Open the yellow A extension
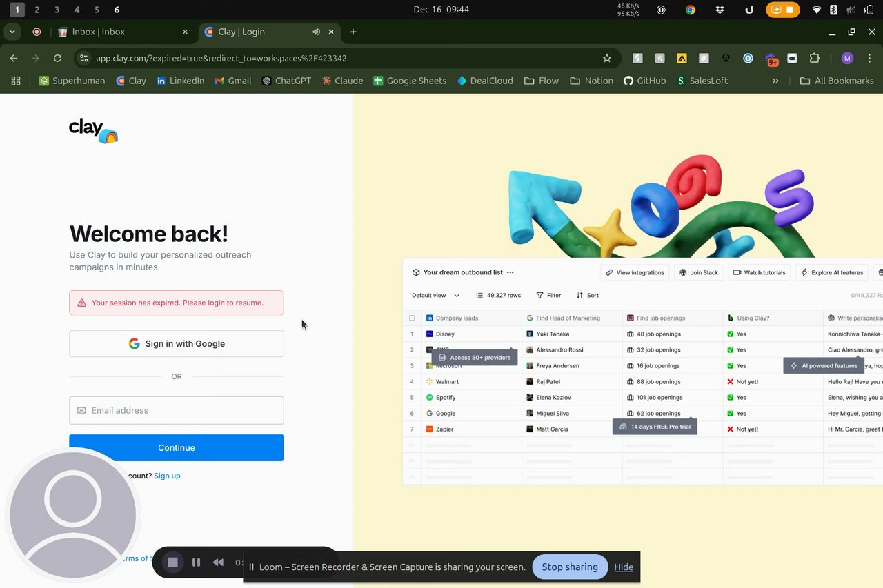Image resolution: width=883 pixels, height=588 pixels. point(682,59)
